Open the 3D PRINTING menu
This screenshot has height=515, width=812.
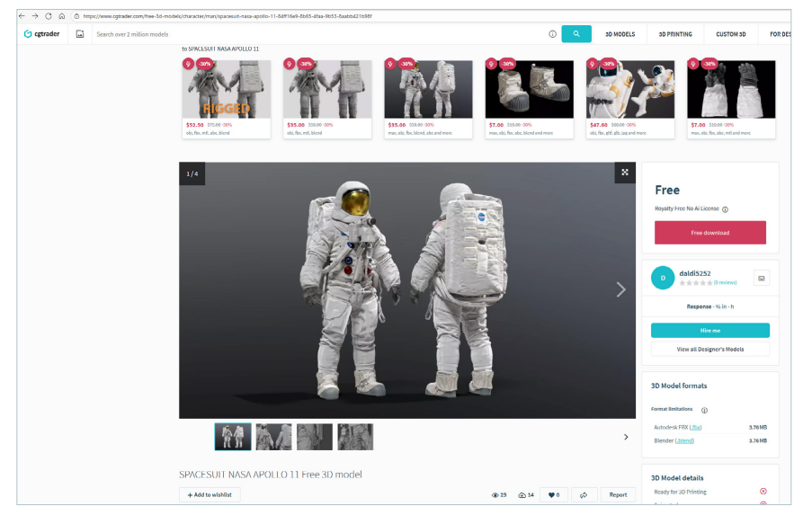pyautogui.click(x=675, y=34)
